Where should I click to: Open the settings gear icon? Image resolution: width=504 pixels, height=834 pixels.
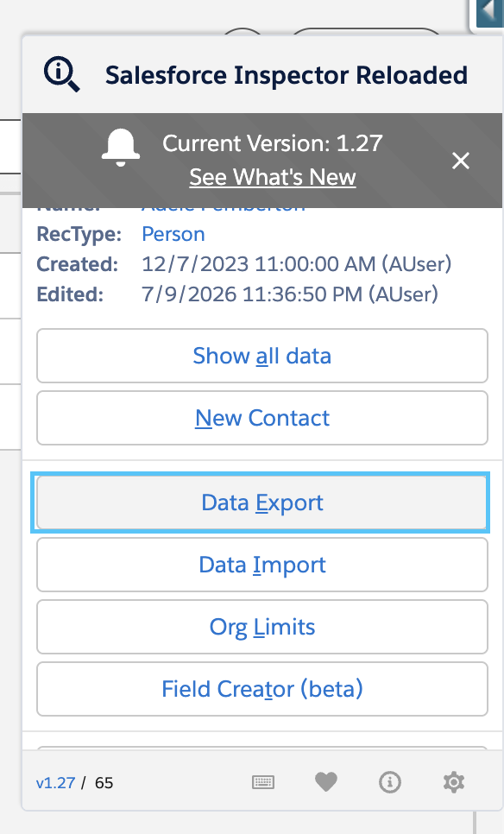point(453,782)
